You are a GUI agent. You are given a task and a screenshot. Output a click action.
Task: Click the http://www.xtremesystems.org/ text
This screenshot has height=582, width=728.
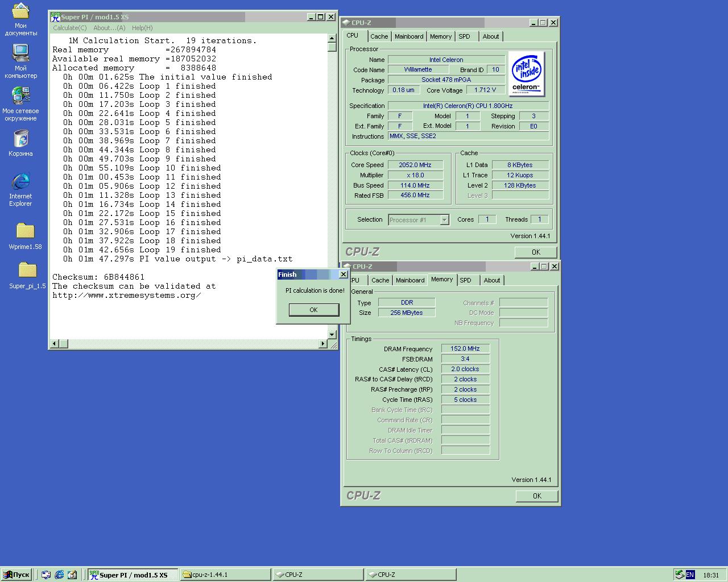point(126,296)
